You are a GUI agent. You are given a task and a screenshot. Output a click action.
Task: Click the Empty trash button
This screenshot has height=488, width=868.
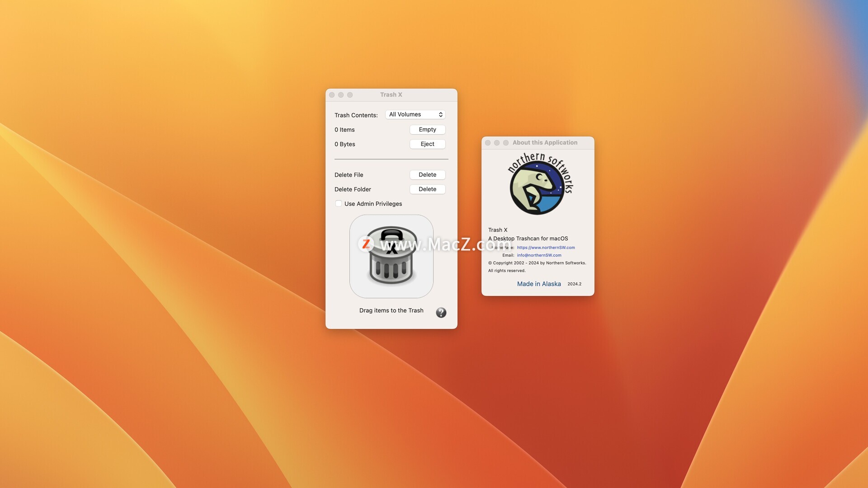coord(427,130)
